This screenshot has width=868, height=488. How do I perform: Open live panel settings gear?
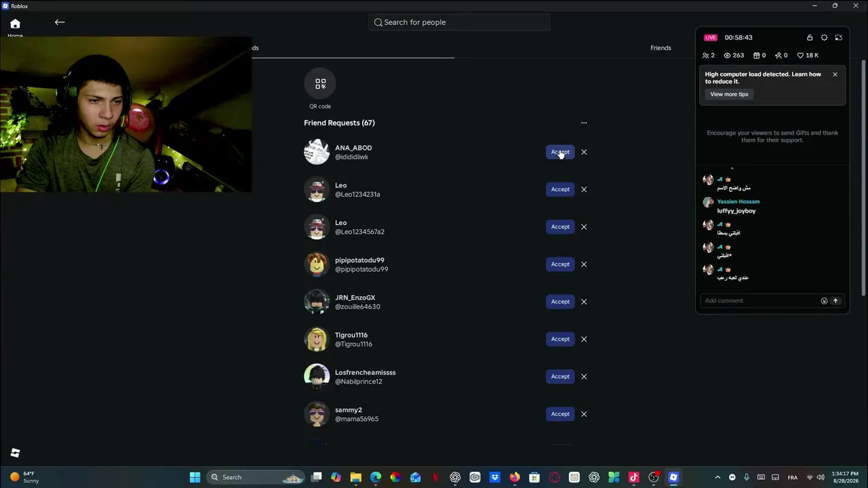point(824,38)
